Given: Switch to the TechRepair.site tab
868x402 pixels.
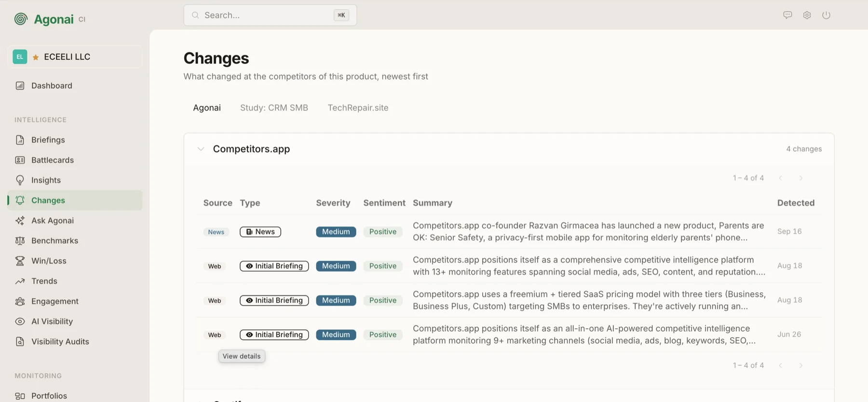Looking at the screenshot, I should (358, 107).
